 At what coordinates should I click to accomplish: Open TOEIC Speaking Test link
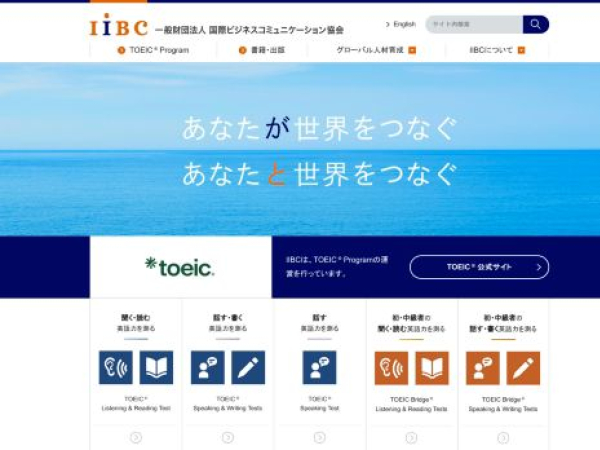pos(320,404)
